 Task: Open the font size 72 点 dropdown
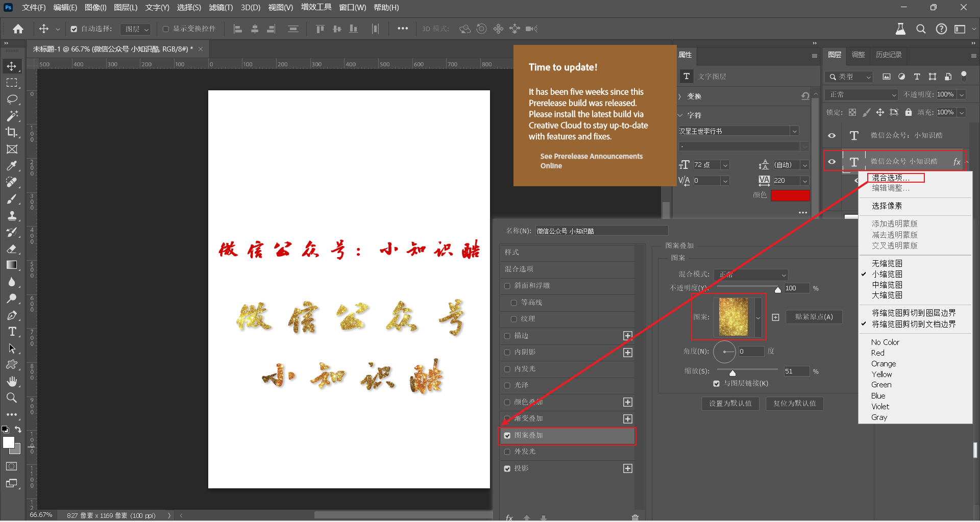click(x=725, y=165)
